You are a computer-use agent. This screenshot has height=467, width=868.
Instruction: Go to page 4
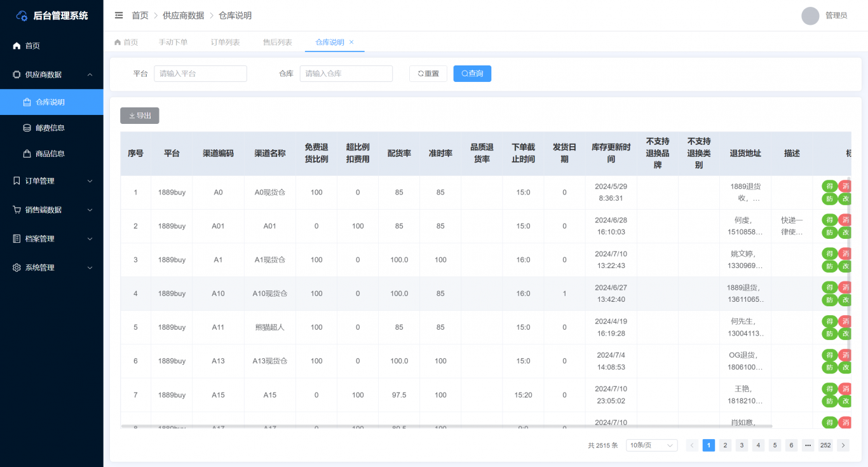(758, 445)
